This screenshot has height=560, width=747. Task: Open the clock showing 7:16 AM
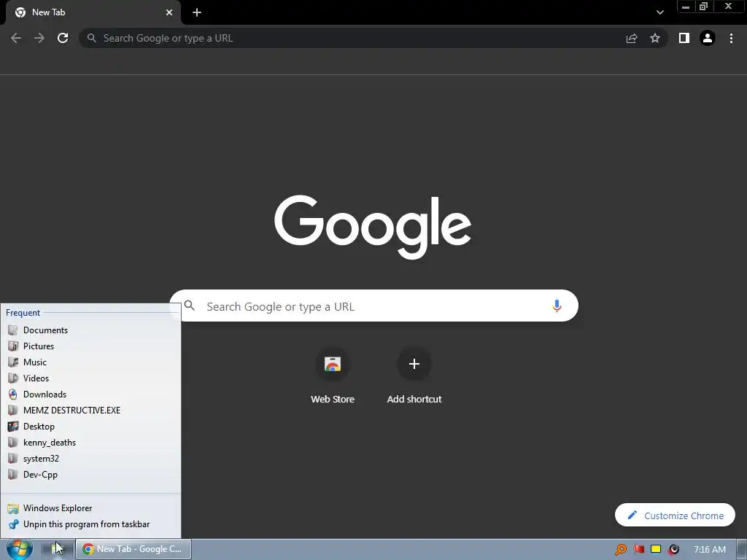point(710,550)
